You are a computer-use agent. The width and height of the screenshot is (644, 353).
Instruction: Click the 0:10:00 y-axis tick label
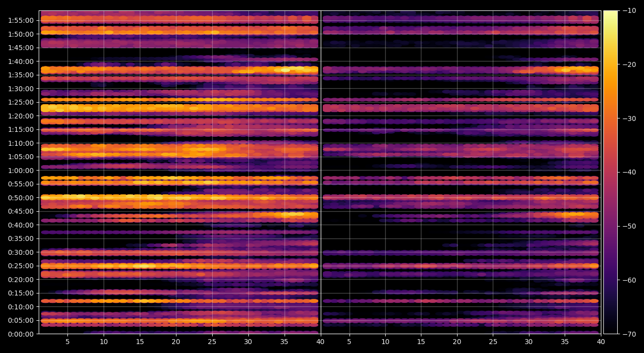click(21, 307)
